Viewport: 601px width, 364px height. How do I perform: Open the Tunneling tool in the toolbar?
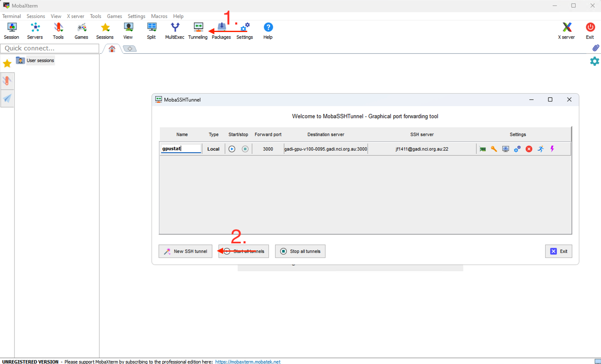coord(198,31)
